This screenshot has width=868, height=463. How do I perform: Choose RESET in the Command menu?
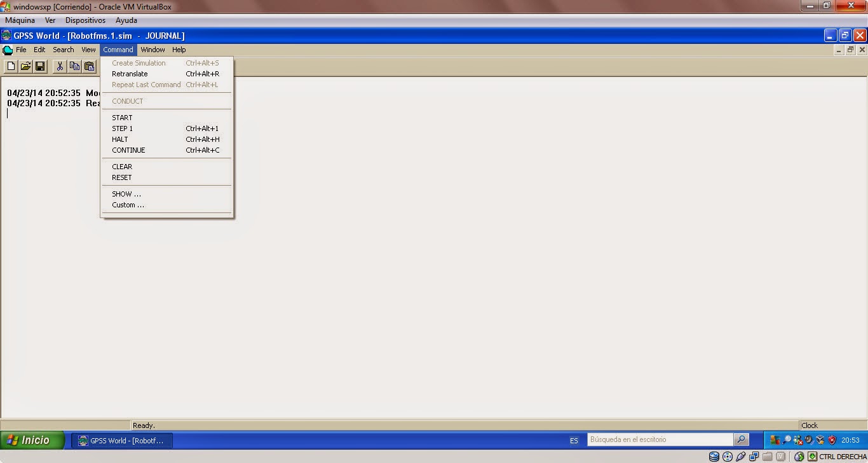click(x=167, y=177)
